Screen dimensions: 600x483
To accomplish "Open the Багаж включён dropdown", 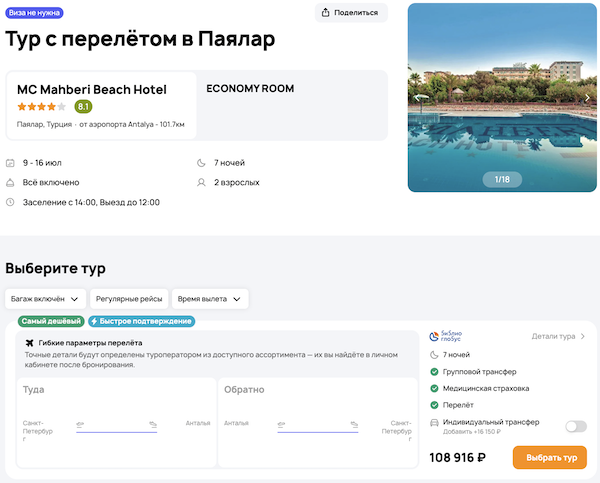I will pos(45,299).
